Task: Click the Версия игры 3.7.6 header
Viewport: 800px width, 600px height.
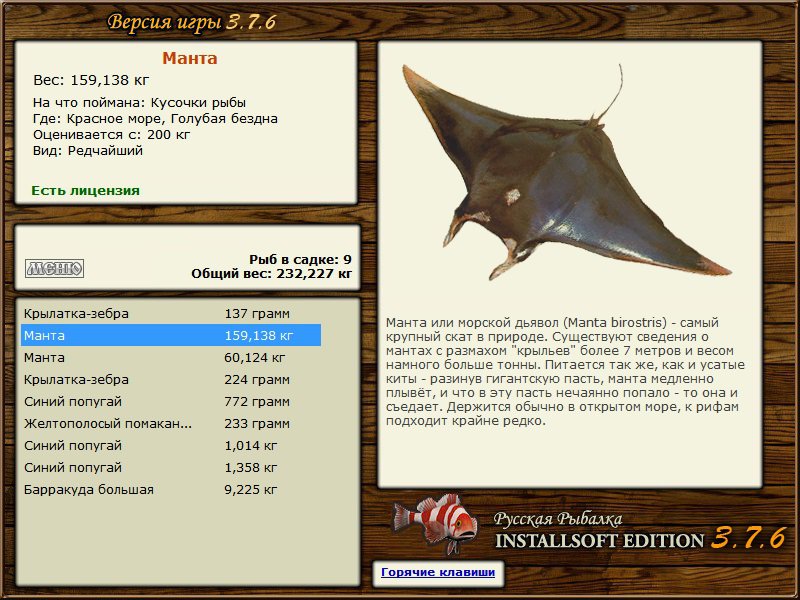Action: click(x=192, y=22)
